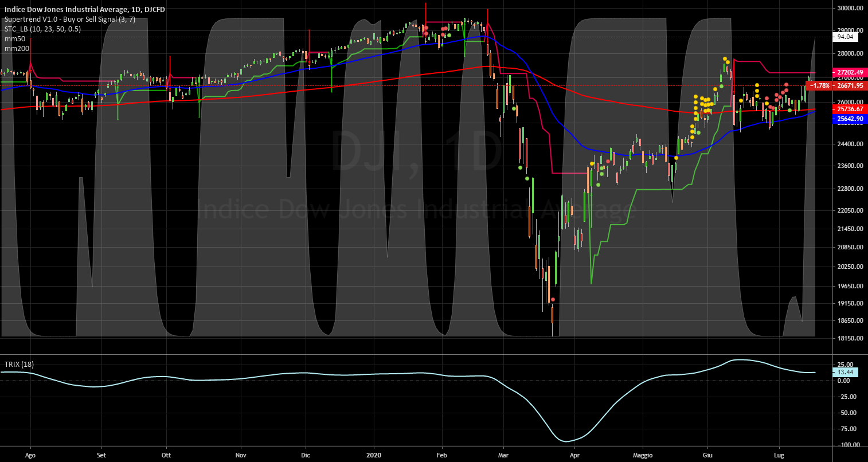Click the 2020 label on time axis

(374, 454)
